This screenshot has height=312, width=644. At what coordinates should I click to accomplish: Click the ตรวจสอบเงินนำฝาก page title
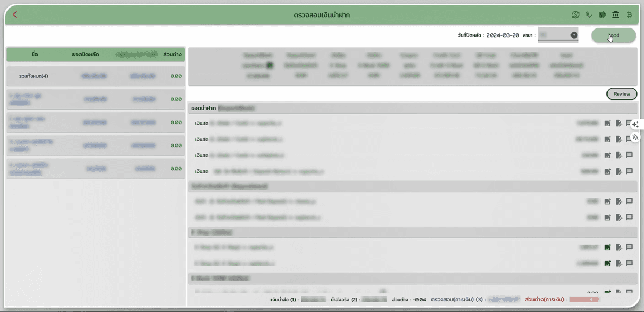click(x=322, y=14)
